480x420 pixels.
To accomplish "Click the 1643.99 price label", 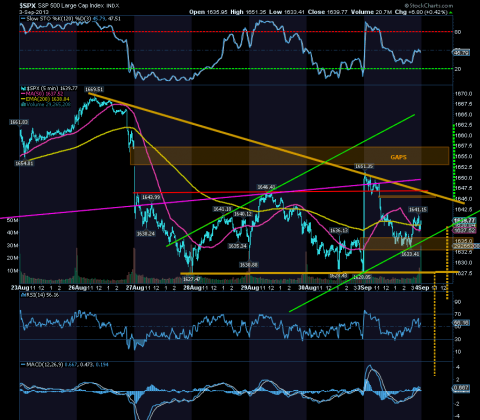I will (151, 197).
